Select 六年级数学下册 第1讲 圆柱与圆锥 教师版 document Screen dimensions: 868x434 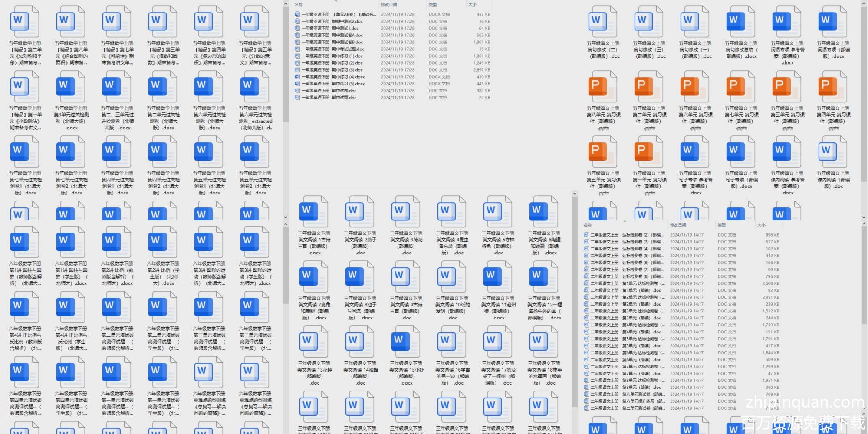[25, 242]
